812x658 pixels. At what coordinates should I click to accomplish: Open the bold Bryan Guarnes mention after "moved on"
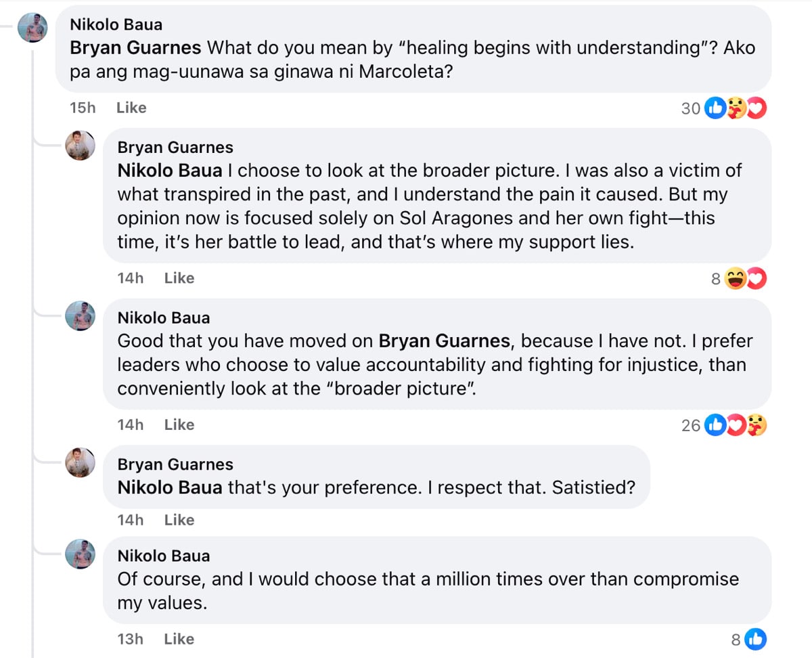[444, 340]
